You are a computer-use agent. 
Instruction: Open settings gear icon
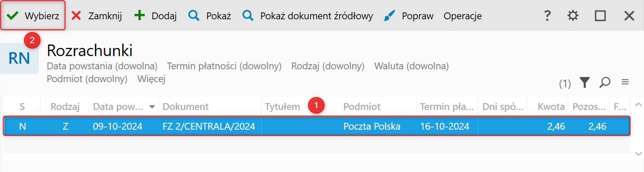(x=573, y=16)
